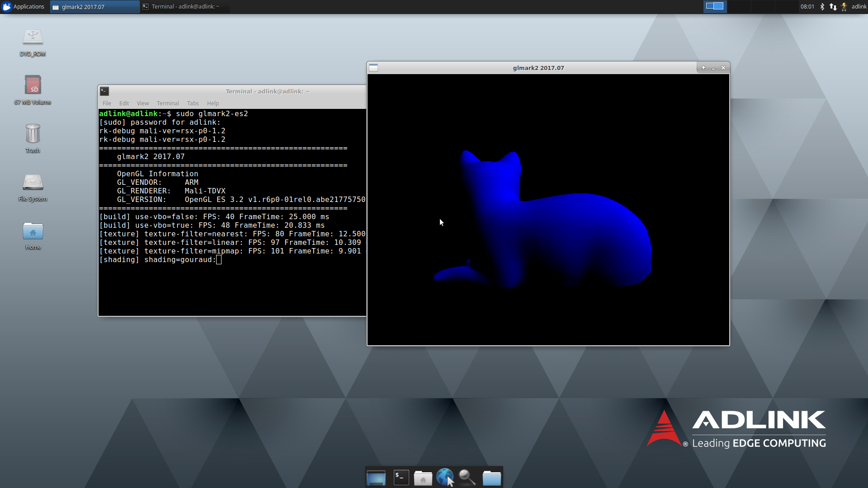Click the Bluetooth tray icon
Screen dimensions: 868x488
822,6
